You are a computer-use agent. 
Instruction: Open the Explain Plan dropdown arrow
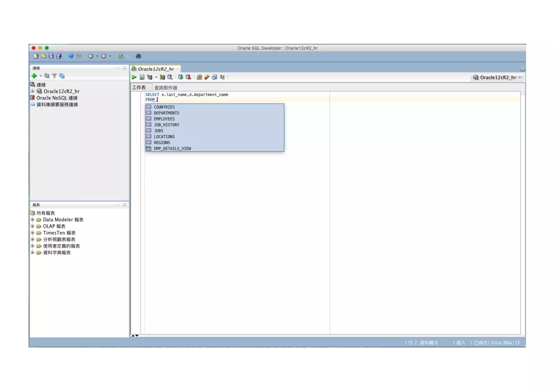pyautogui.click(x=156, y=77)
